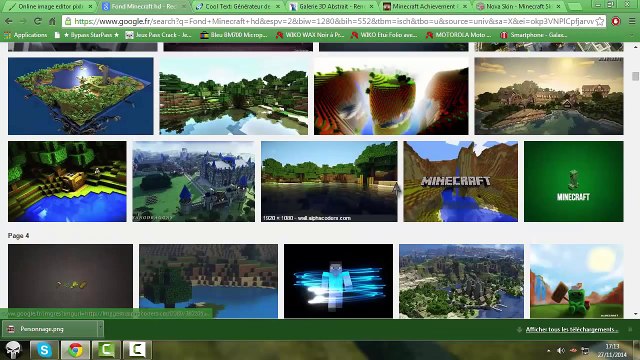
Task: Open the browser home page icon
Action: [52, 21]
